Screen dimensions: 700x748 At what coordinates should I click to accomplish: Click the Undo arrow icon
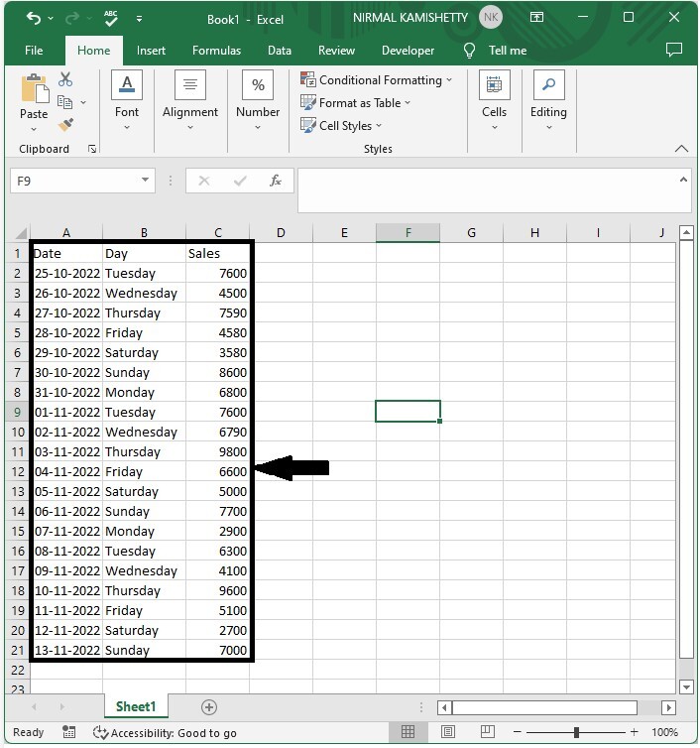34,19
